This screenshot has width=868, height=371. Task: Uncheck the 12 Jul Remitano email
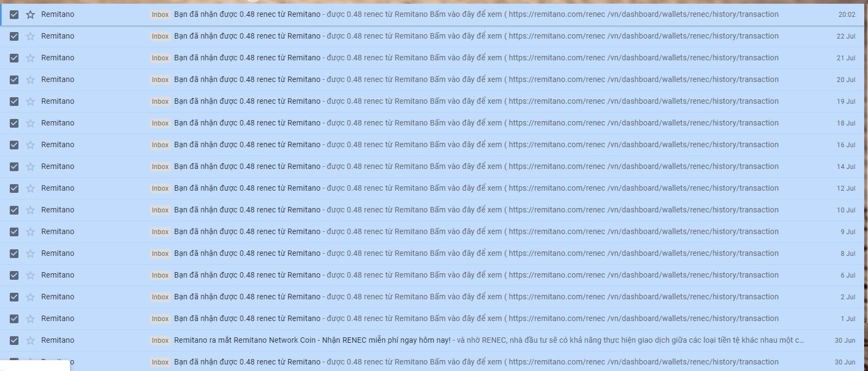pos(14,188)
